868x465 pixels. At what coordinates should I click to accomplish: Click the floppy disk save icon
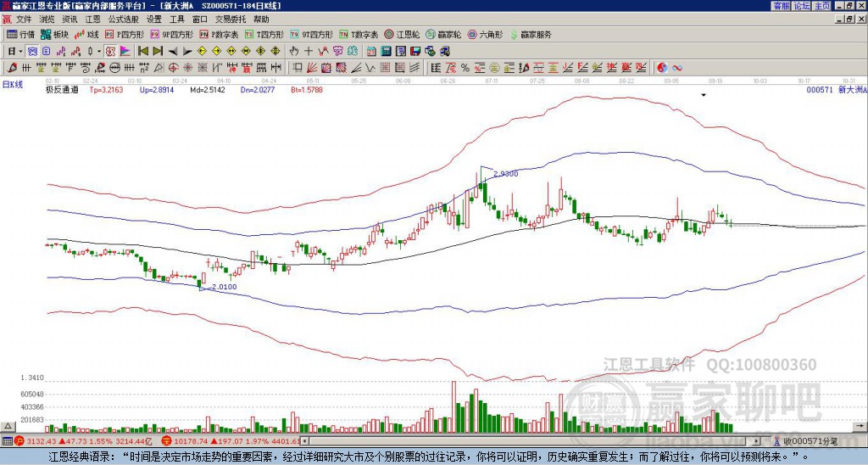point(415,52)
